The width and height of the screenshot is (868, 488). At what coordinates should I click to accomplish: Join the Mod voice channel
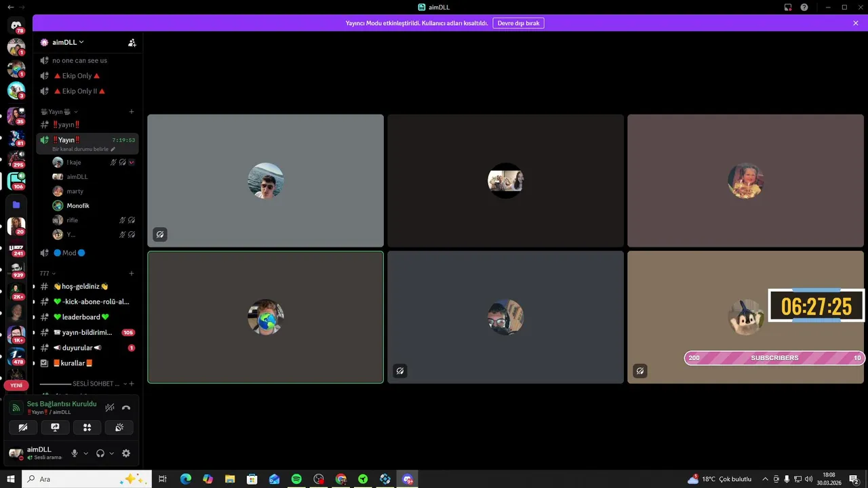click(87, 253)
